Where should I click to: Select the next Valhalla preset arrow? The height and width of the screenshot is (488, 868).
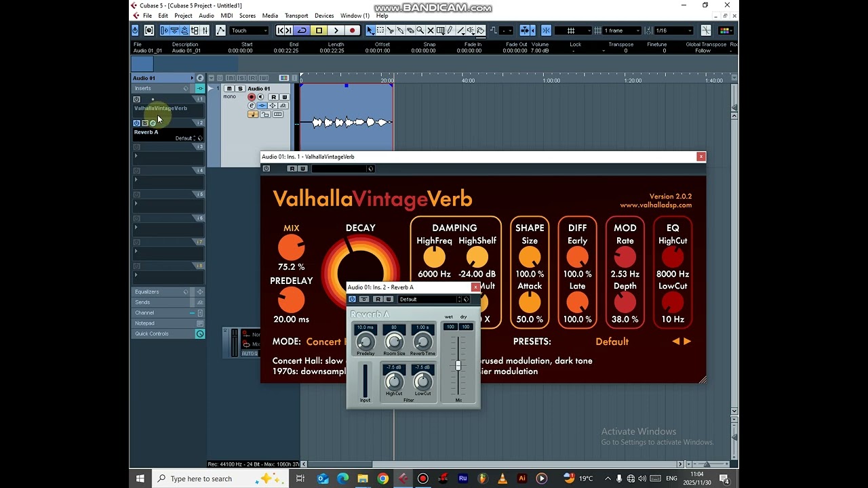688,342
